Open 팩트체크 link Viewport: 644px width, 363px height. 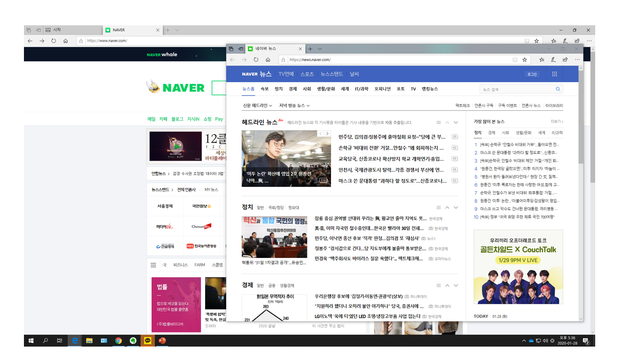(462, 106)
